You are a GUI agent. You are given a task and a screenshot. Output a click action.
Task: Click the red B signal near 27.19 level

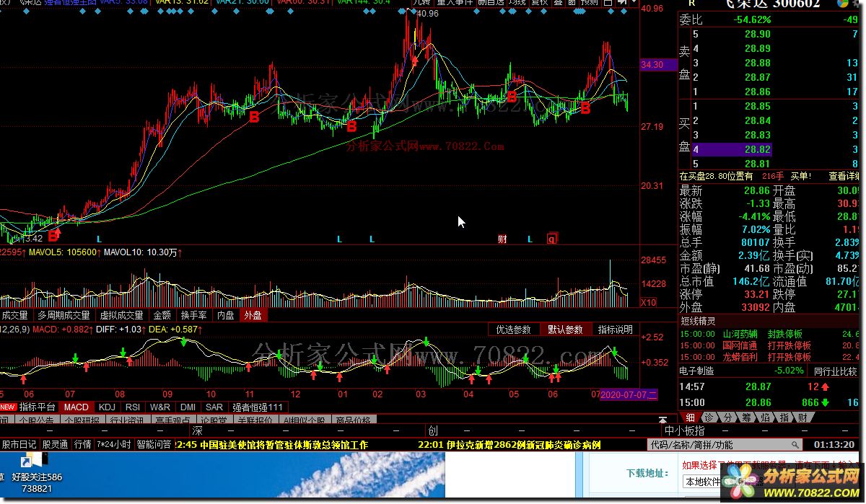point(351,126)
